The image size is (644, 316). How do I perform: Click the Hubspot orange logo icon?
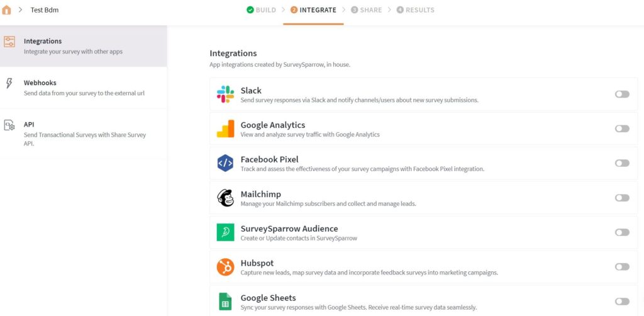225,267
